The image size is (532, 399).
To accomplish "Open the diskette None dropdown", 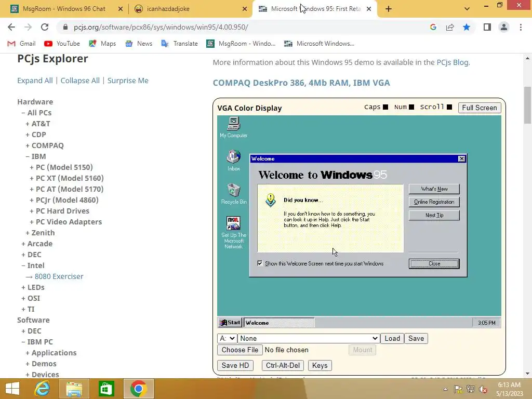I will (309, 338).
